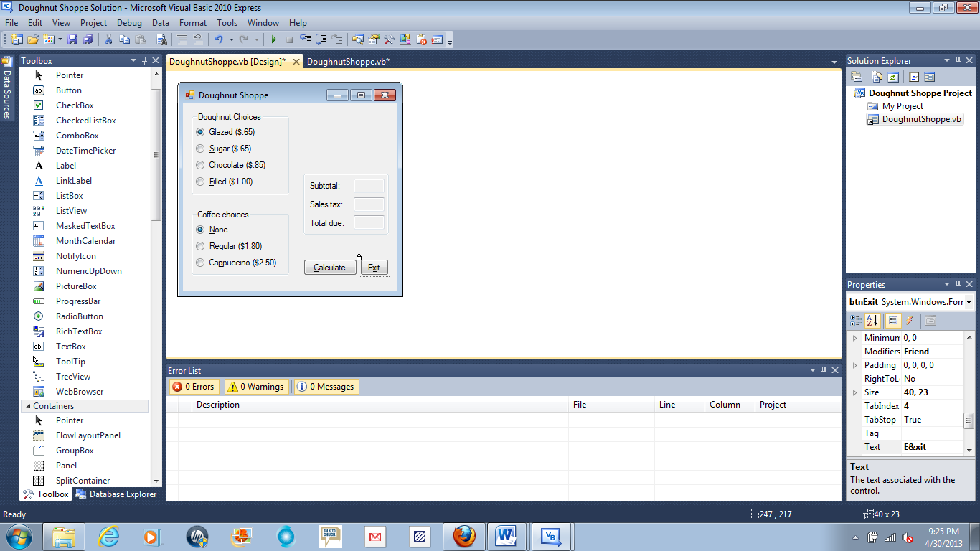
Task: Select the Chocolate ($.85) radio button
Action: 230,165
